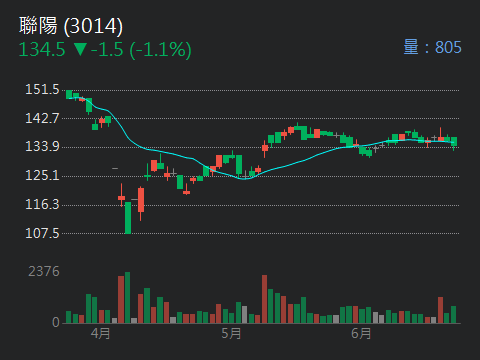Viewport: 480px width, 360px height.
Task: Click the stock title 聯陽 (3014)
Action: click(71, 26)
